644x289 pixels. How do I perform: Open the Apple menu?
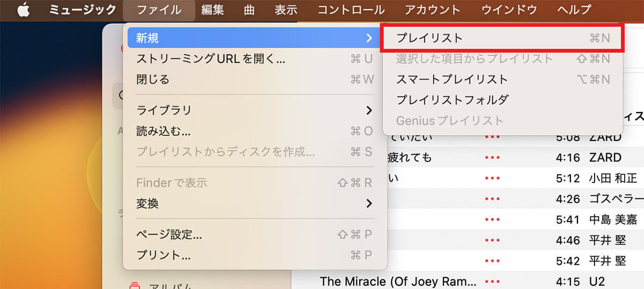[x=23, y=10]
